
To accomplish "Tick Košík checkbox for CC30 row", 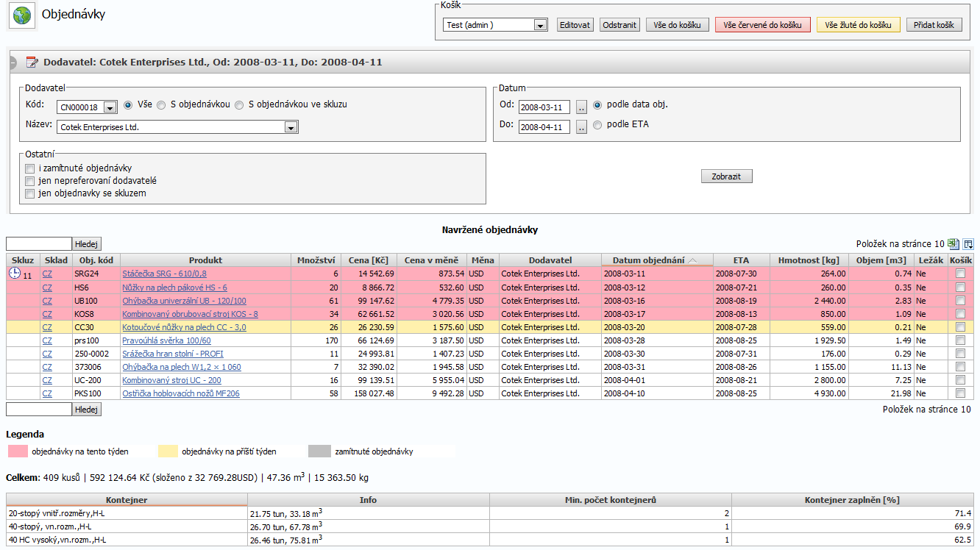I will 960,326.
